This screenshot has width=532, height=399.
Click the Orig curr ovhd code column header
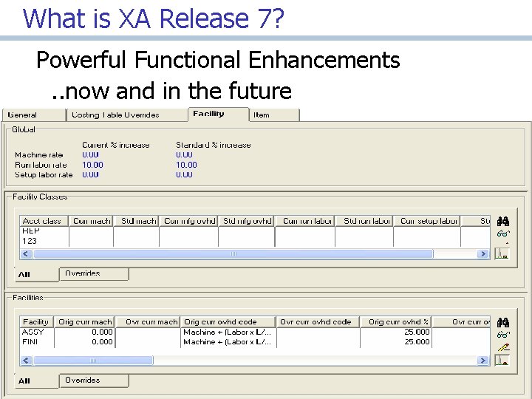228,321
